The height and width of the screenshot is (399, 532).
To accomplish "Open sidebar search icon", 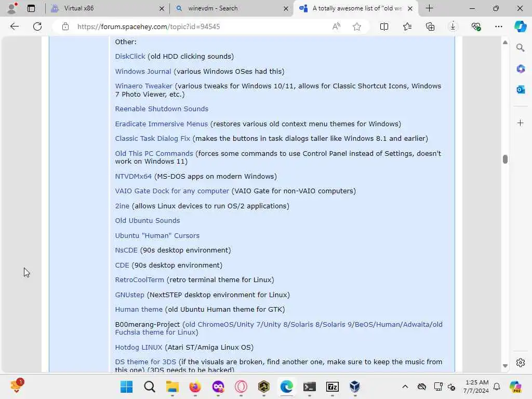I will click(520, 48).
